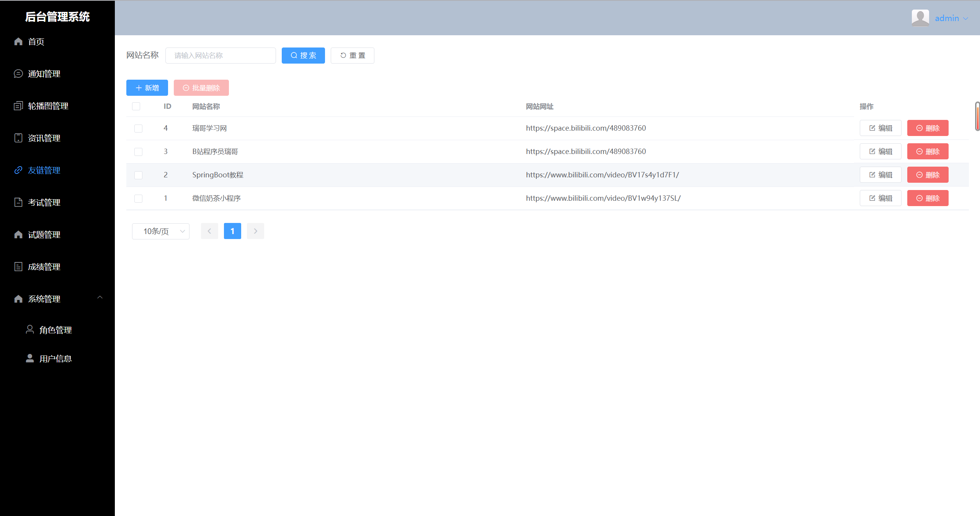Click URL https://www.bilibili.com/video/BV17s4y1d7F1/
The width and height of the screenshot is (980, 516).
(x=603, y=175)
